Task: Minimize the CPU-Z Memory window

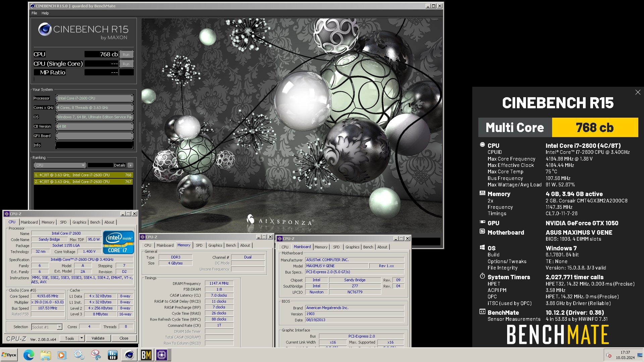Action: point(258,237)
